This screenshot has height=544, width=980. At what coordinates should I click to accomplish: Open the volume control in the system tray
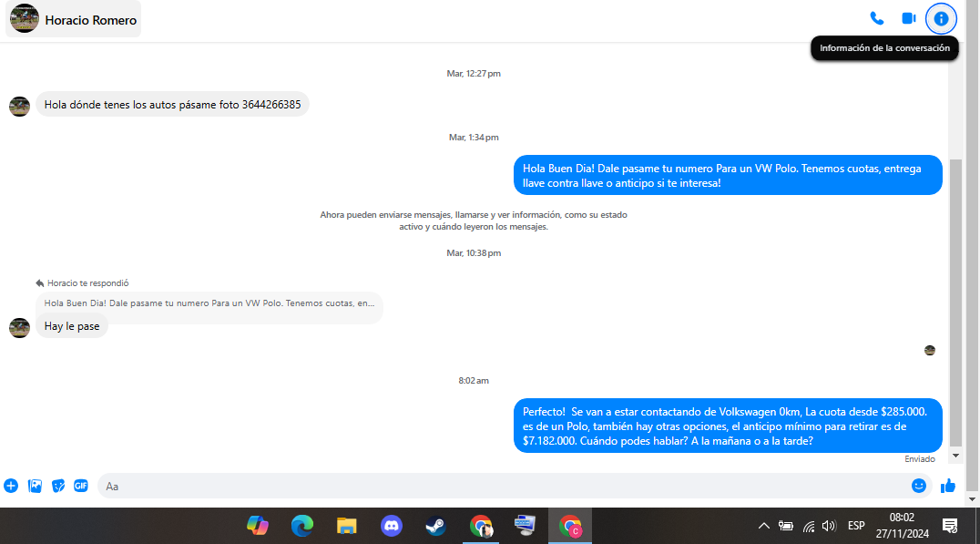point(829,526)
